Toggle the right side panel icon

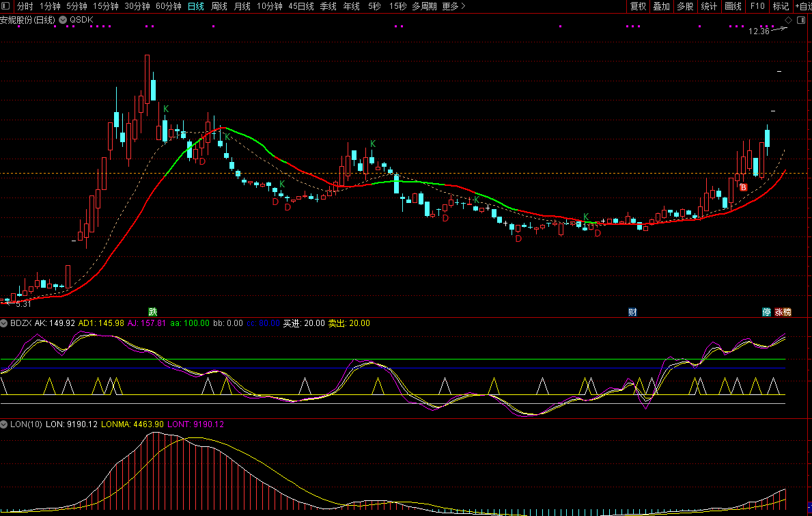[800, 21]
